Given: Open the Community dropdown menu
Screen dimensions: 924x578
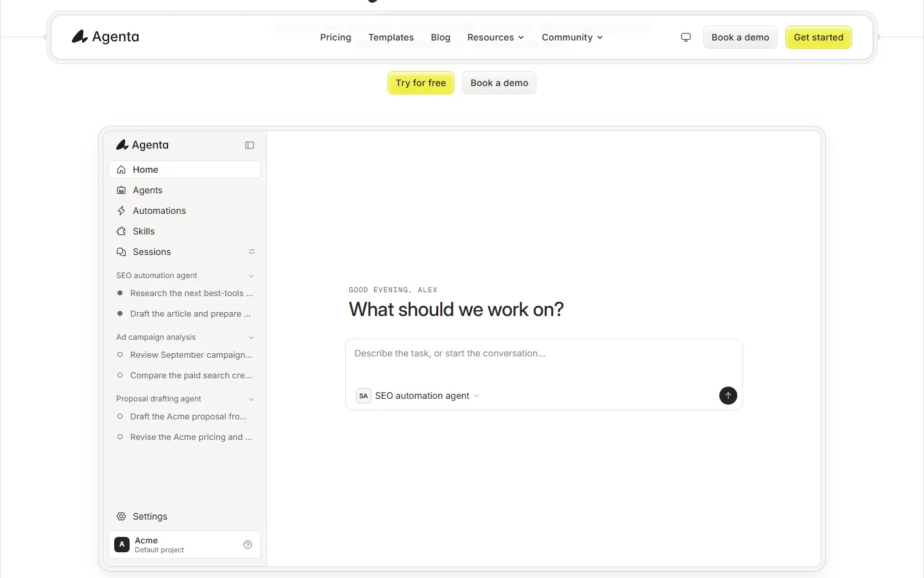Looking at the screenshot, I should click(x=572, y=37).
